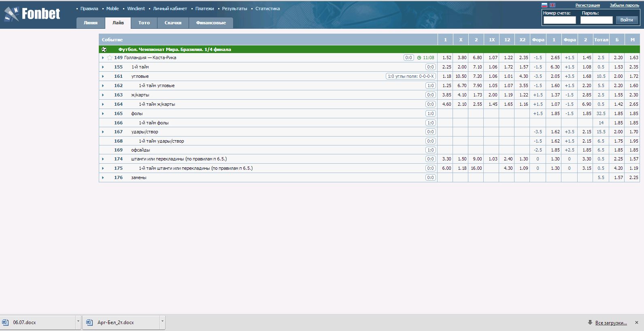Image resolution: width=644 pixels, height=331 pixels.
Task: Go to the Финансовые tab
Action: click(x=211, y=23)
